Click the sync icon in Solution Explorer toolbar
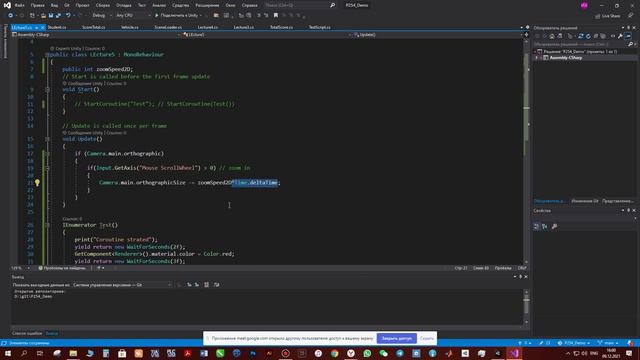The image size is (640, 360). tap(580, 36)
